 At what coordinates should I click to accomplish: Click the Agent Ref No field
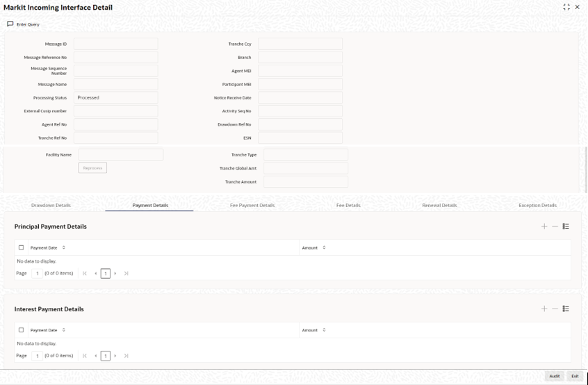(116, 124)
